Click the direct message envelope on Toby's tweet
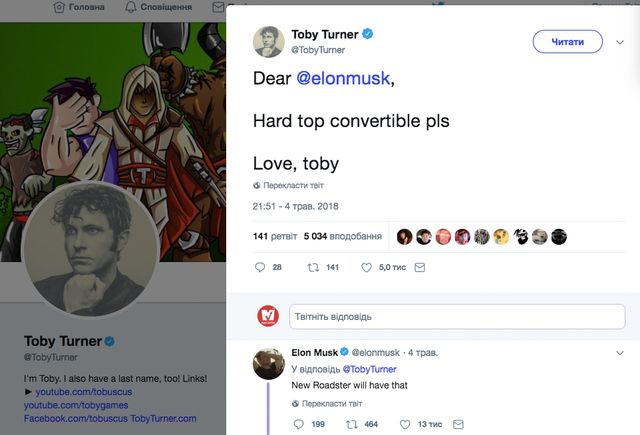The image size is (640, 435). 420,267
